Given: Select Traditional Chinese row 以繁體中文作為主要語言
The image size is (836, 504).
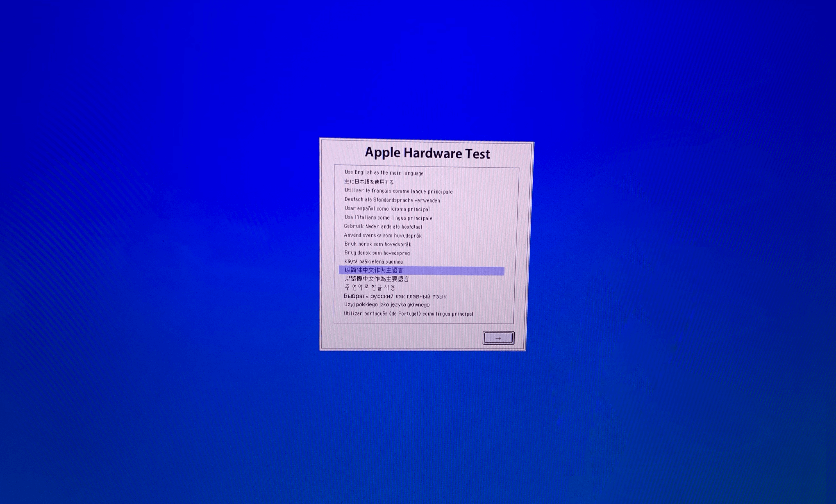Looking at the screenshot, I should coord(377,279).
